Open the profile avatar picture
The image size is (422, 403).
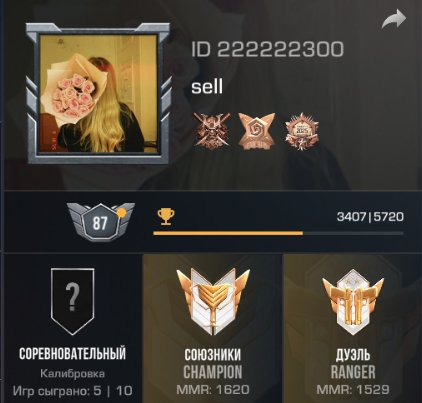98,94
